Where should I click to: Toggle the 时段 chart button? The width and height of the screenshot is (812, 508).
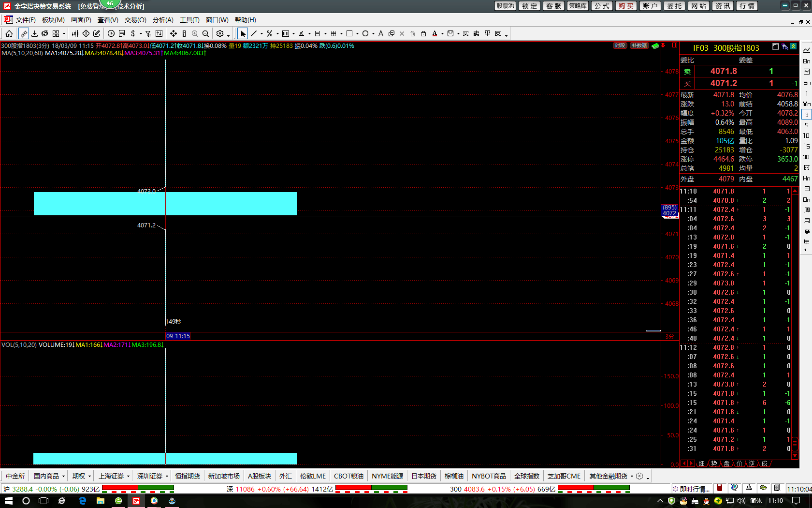620,45
